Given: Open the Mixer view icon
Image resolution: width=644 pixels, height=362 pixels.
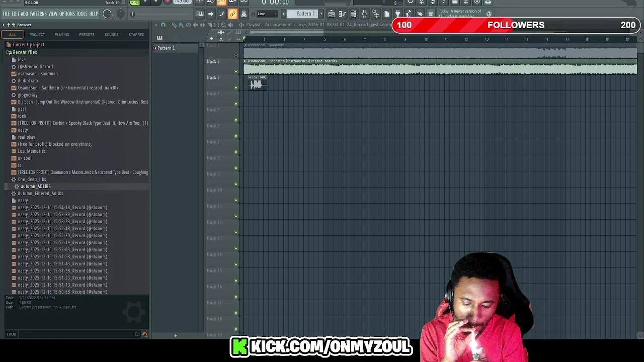Looking at the screenshot, I should coord(364,14).
